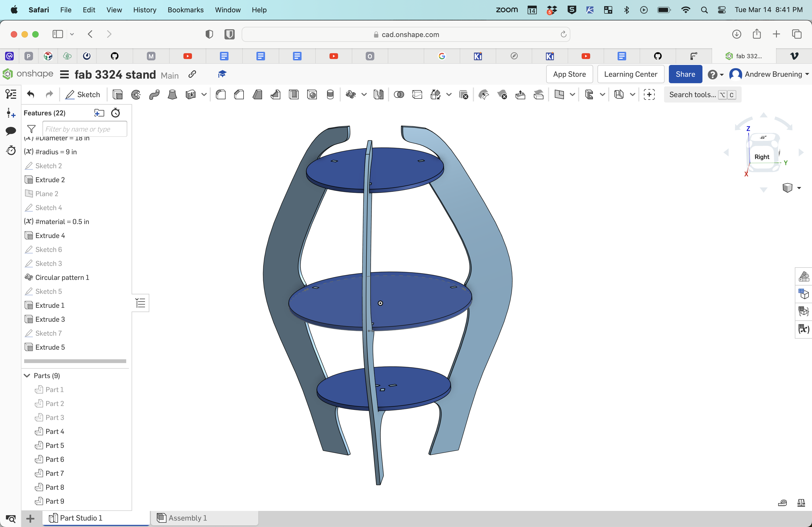Toggle the feature list panel icon

pyautogui.click(x=11, y=94)
